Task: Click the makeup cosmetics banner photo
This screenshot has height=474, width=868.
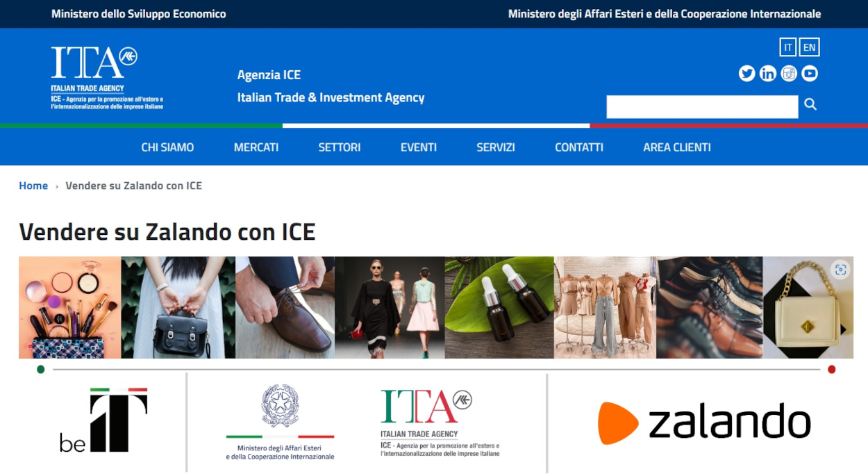Action: pos(70,308)
